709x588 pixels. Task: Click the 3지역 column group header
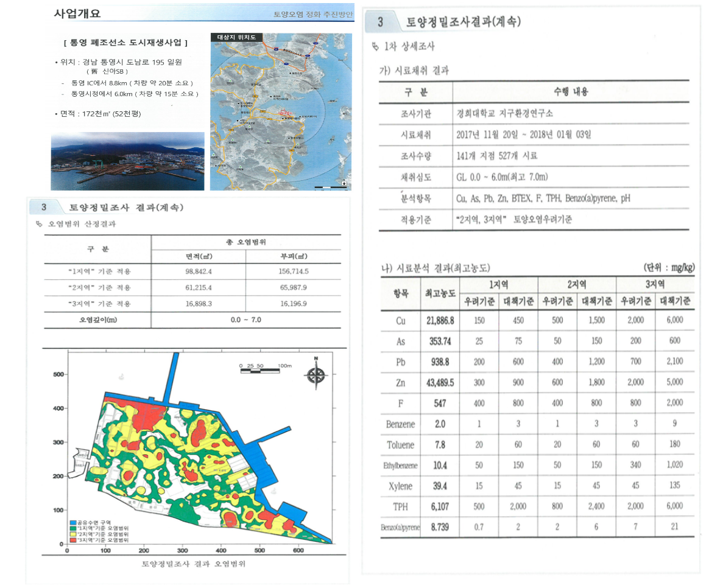[655, 284]
